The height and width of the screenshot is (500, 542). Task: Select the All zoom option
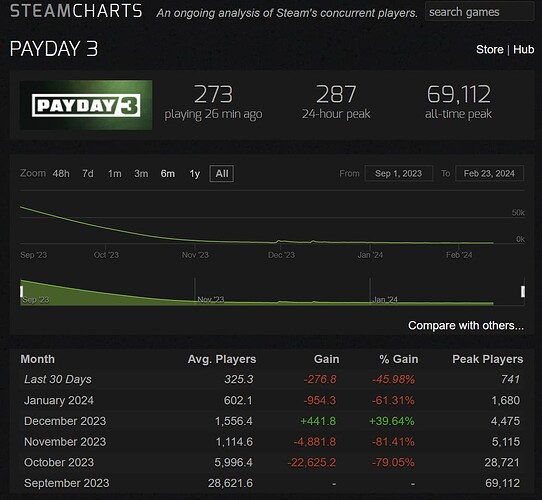click(x=222, y=174)
